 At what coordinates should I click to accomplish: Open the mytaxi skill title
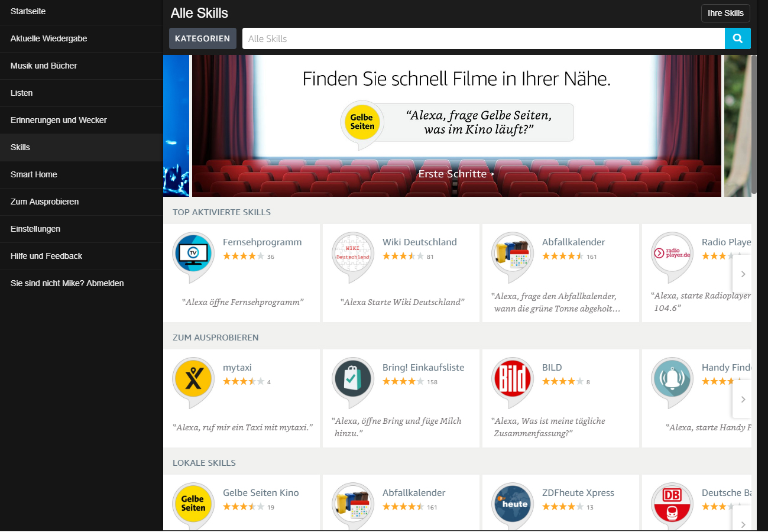pyautogui.click(x=237, y=367)
